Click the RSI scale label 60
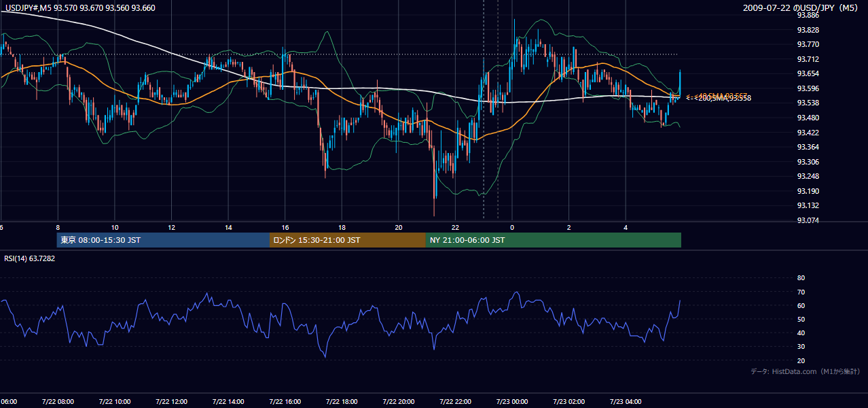868x408 pixels. click(801, 305)
